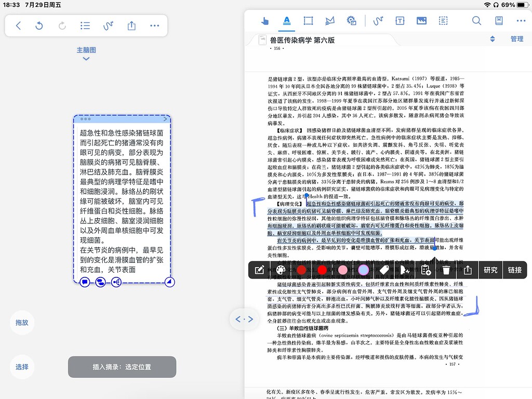Open the excerpt settings gear
Viewport: 532px width, 399px height.
tap(351, 21)
